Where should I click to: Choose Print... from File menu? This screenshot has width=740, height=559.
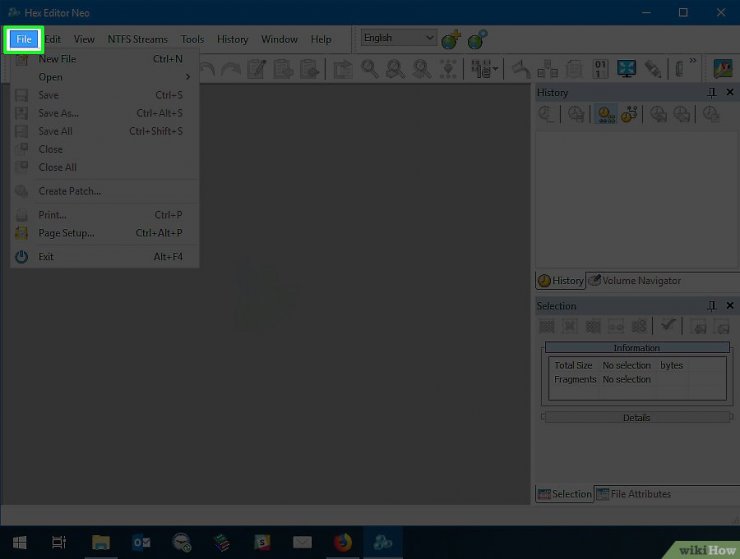(x=104, y=215)
